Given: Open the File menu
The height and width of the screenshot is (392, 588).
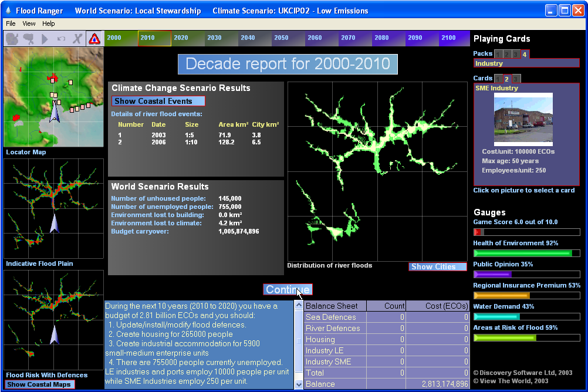Looking at the screenshot, I should pos(11,23).
